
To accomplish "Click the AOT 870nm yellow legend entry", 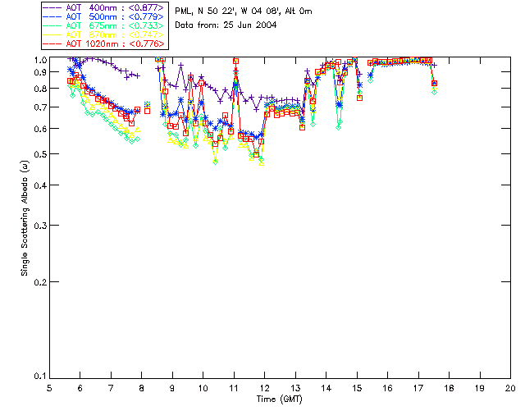I will coord(104,34).
